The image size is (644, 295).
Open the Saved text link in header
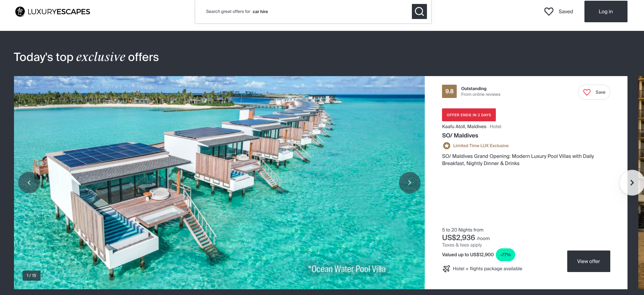[565, 11]
